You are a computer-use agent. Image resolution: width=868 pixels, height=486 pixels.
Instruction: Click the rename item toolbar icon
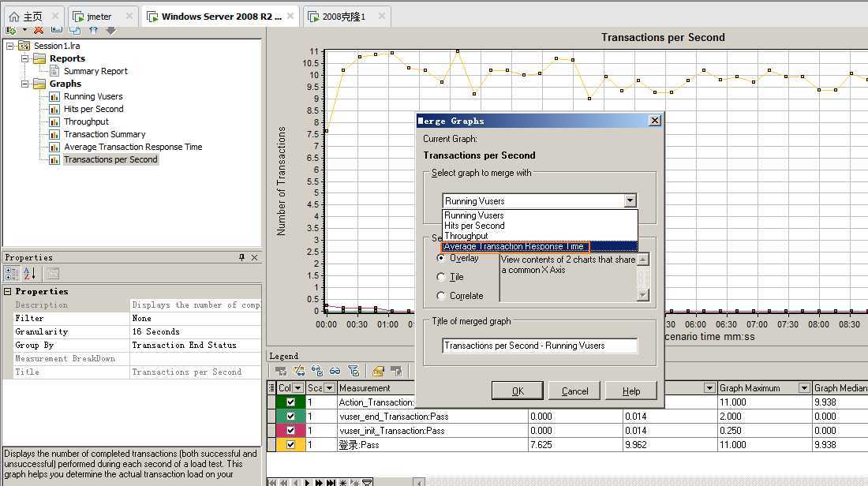[57, 29]
